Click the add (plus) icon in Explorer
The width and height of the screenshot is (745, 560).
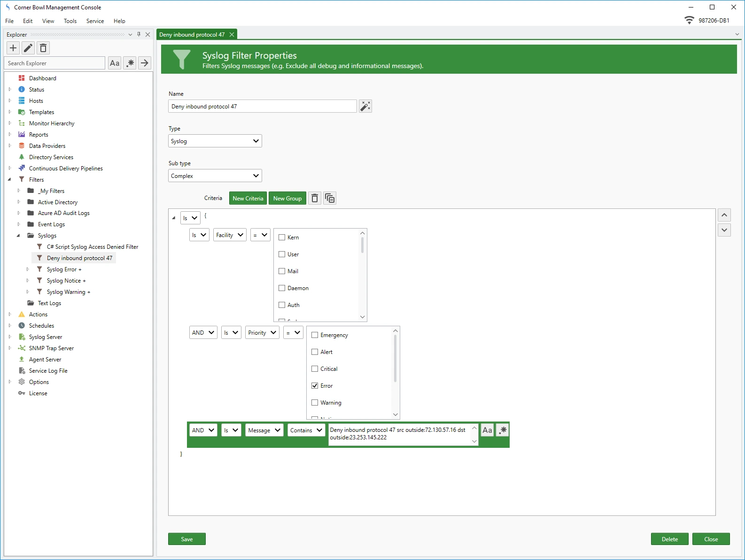13,48
